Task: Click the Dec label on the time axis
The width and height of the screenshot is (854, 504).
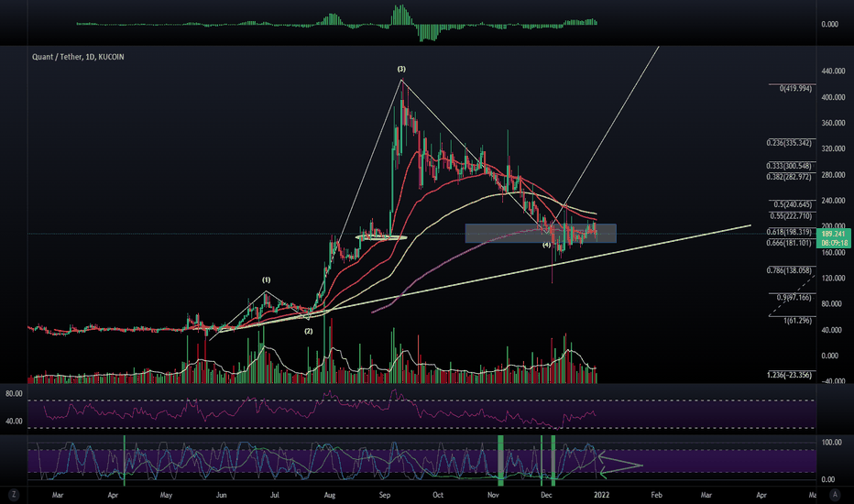Action: coord(546,495)
